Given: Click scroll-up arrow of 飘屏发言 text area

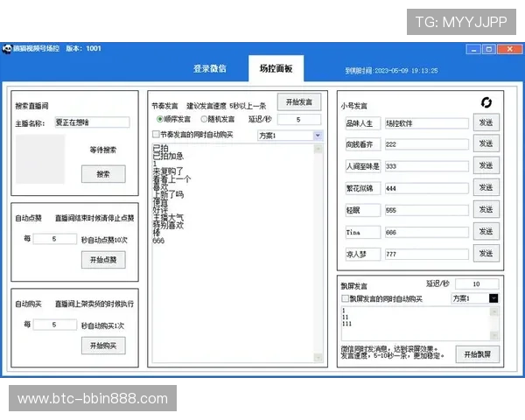Looking at the screenshot, I should click(x=494, y=311).
